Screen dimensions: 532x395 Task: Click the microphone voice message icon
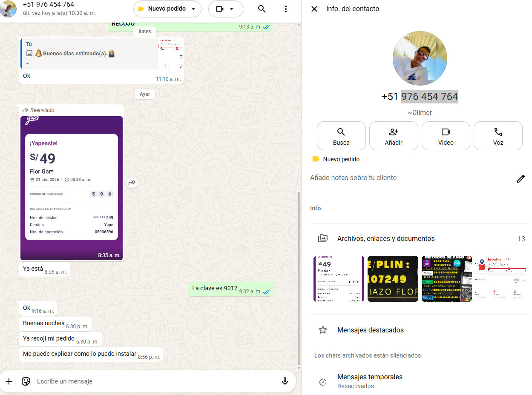[x=285, y=381]
